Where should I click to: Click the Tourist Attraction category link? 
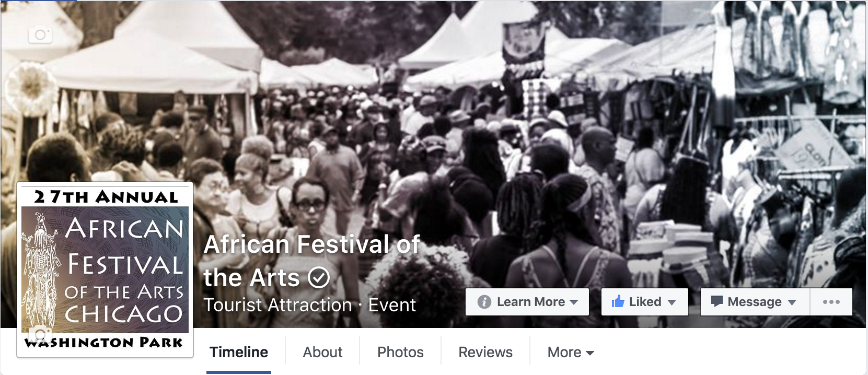[x=278, y=305]
